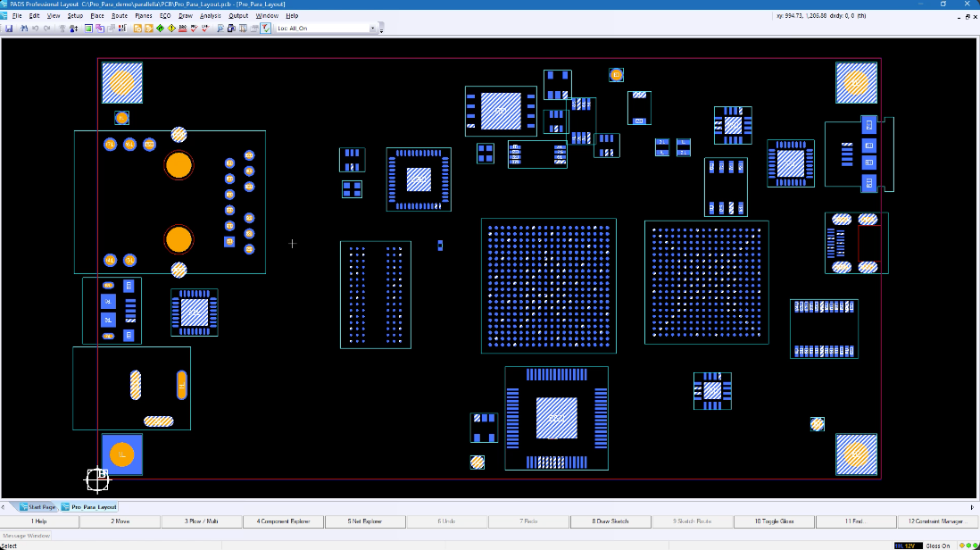
Task: Click the yellow diamond plane icon
Action: pos(171,28)
